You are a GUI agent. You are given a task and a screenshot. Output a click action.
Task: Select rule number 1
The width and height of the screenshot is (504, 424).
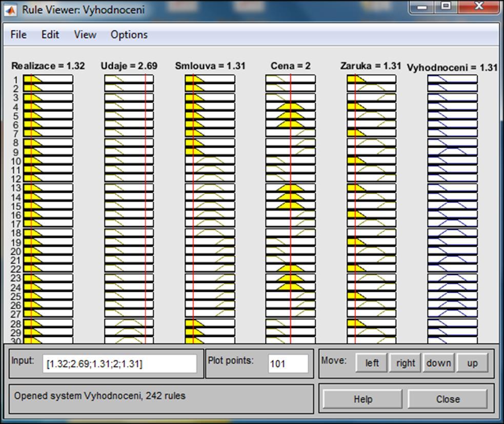click(15, 79)
